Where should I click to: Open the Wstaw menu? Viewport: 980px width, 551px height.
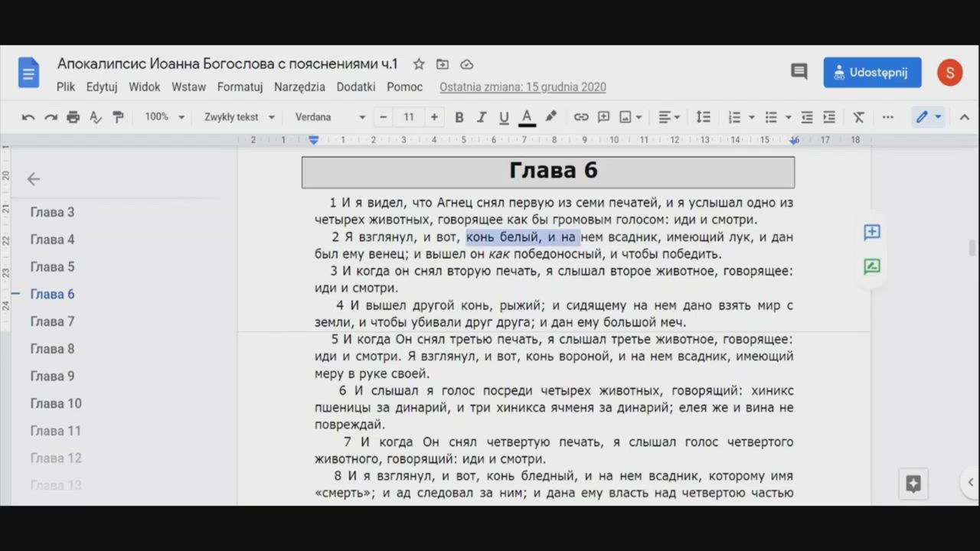point(188,87)
